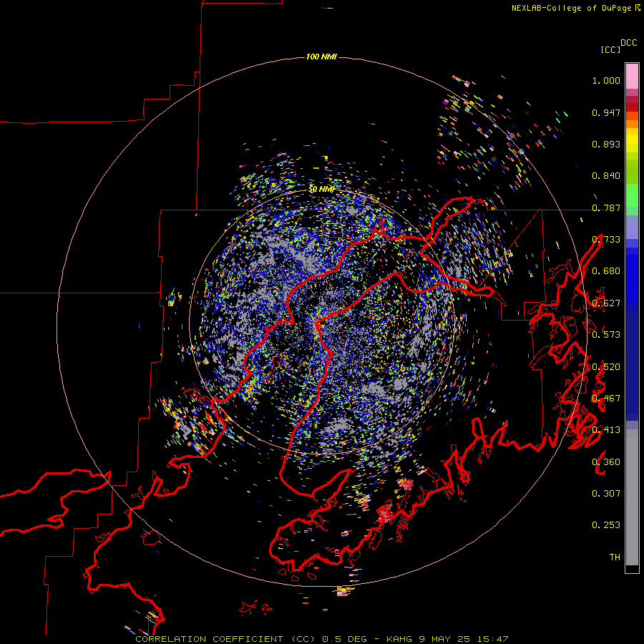The height and width of the screenshot is (644, 644).
Task: Click the 15:47 timestamp
Action: (x=493, y=639)
